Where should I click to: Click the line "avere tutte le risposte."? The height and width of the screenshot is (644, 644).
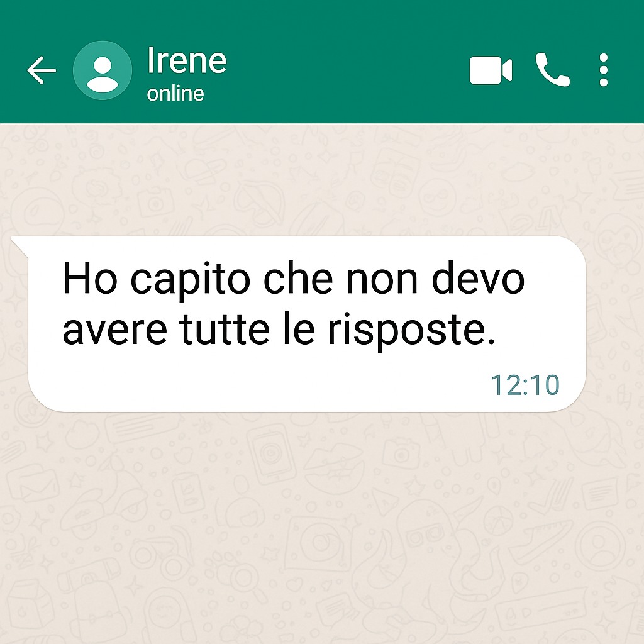click(279, 330)
